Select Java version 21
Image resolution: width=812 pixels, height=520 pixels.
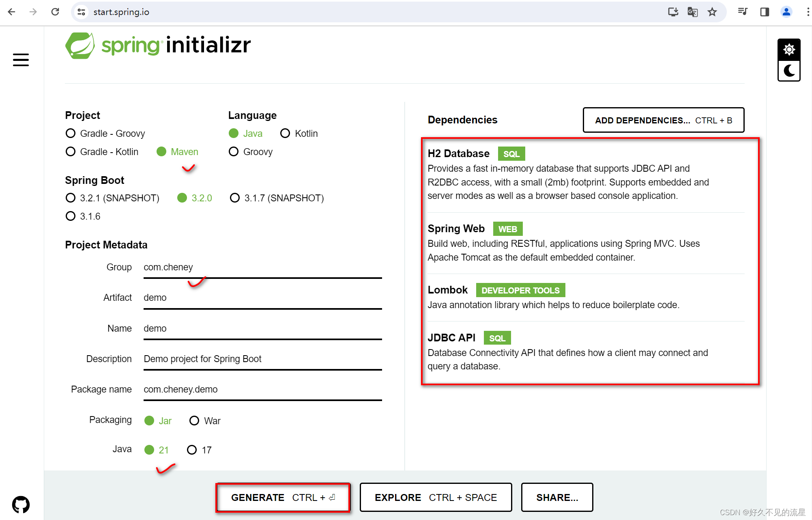tap(157, 450)
